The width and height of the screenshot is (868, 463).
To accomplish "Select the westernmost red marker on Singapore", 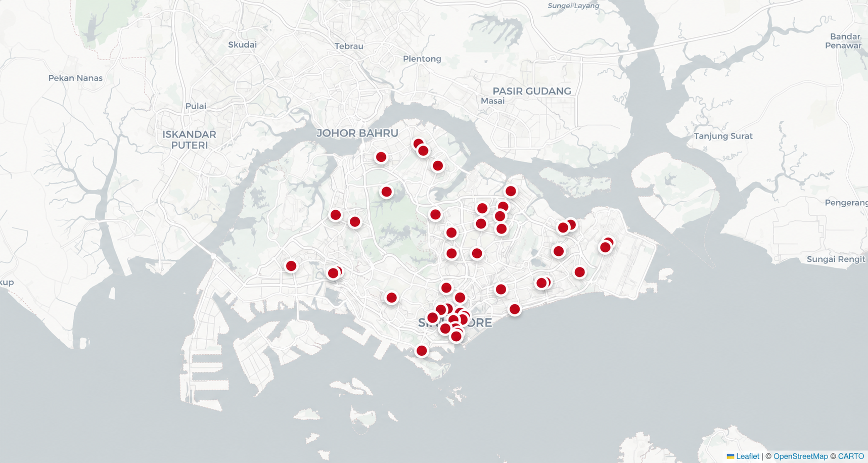I will coord(291,266).
